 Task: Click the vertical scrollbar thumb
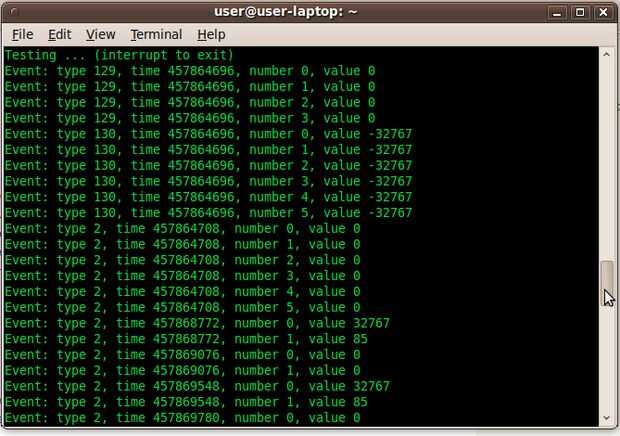(x=607, y=283)
